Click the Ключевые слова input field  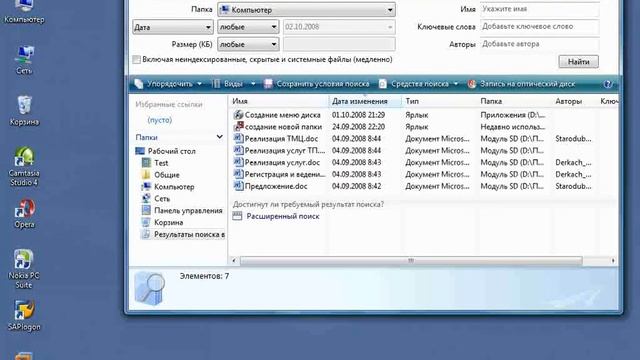(x=540, y=27)
